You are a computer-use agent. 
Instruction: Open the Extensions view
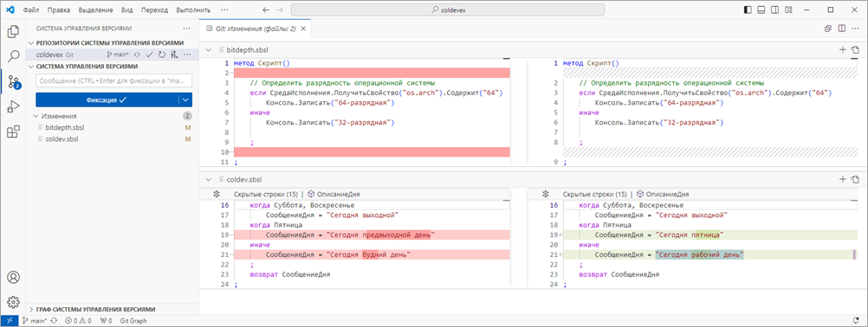[x=12, y=131]
